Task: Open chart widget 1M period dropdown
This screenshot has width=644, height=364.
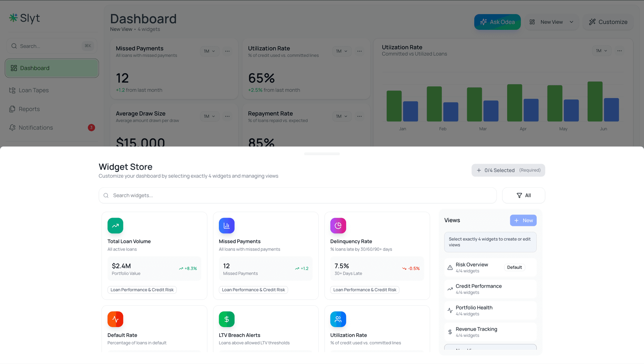Action: point(602,51)
